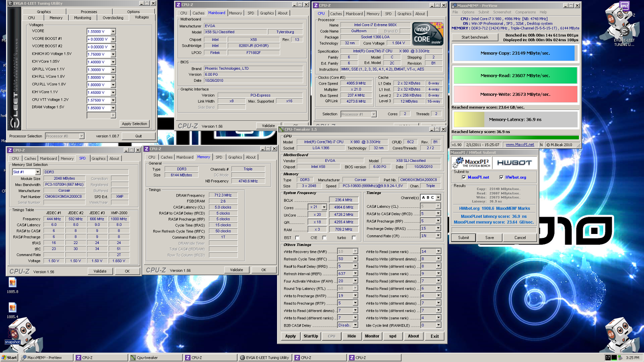Viewport: 644px width, 362px height.
Task: Click the MaxxMEM² PreView title bar icon
Action: pyautogui.click(x=454, y=6)
